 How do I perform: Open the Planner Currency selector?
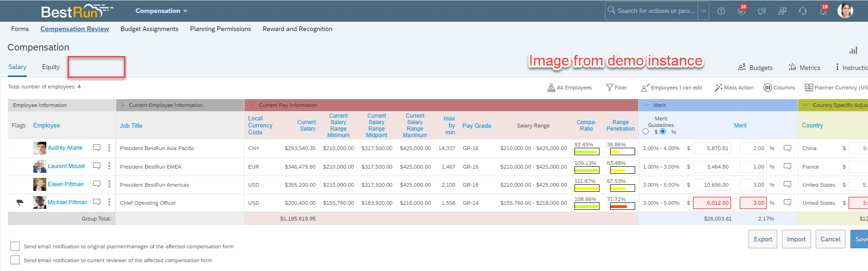(x=836, y=88)
